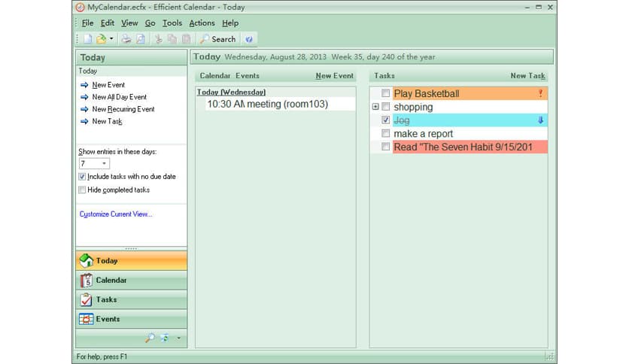The image size is (629, 364).
Task: Click Customize Current View link
Action: pyautogui.click(x=116, y=214)
